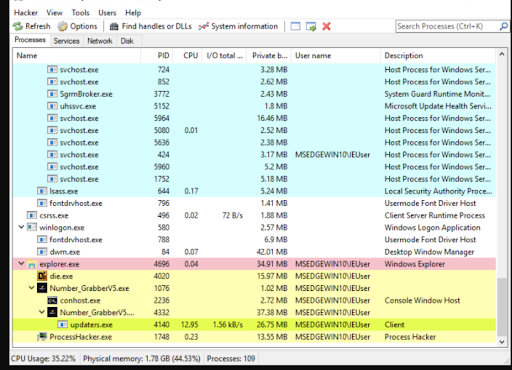512x370 pixels.
Task: Click the explorer.exe folder icon
Action: pos(32,264)
